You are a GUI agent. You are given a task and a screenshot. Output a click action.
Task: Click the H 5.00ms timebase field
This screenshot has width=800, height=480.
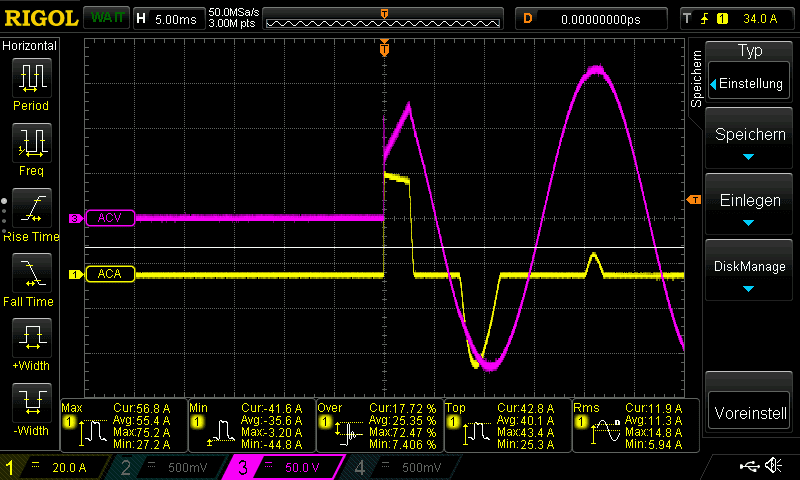pos(169,19)
